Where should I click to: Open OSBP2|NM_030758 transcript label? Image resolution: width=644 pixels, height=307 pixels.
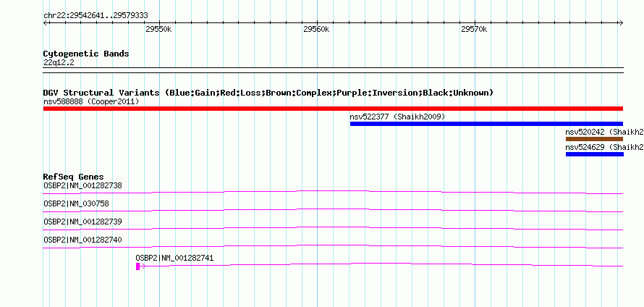tap(76, 204)
